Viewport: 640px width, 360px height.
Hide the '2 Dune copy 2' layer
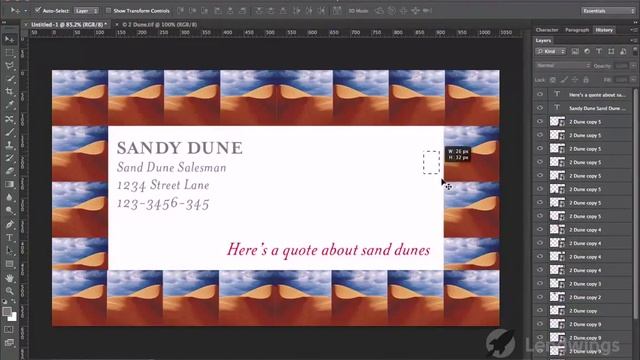pyautogui.click(x=540, y=297)
